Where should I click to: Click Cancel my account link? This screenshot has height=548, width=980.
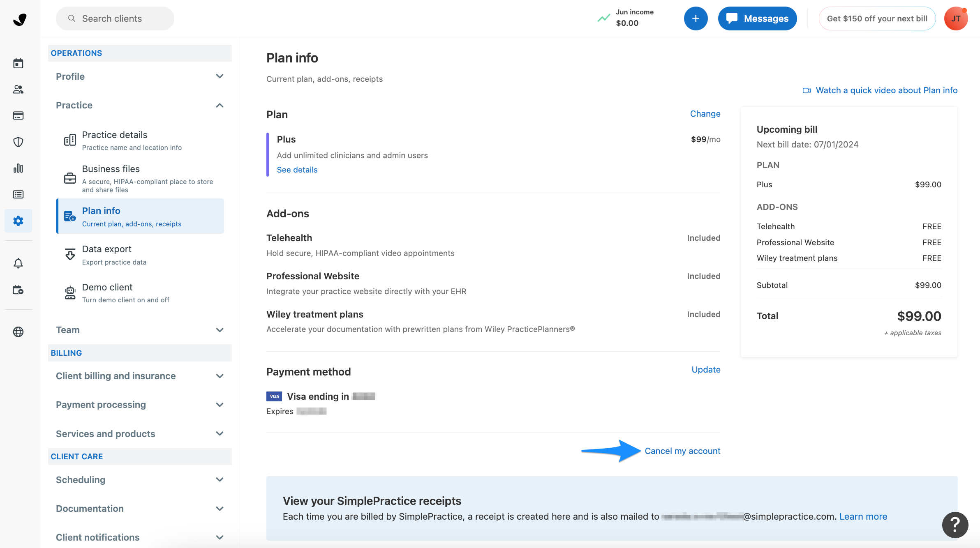(x=682, y=451)
